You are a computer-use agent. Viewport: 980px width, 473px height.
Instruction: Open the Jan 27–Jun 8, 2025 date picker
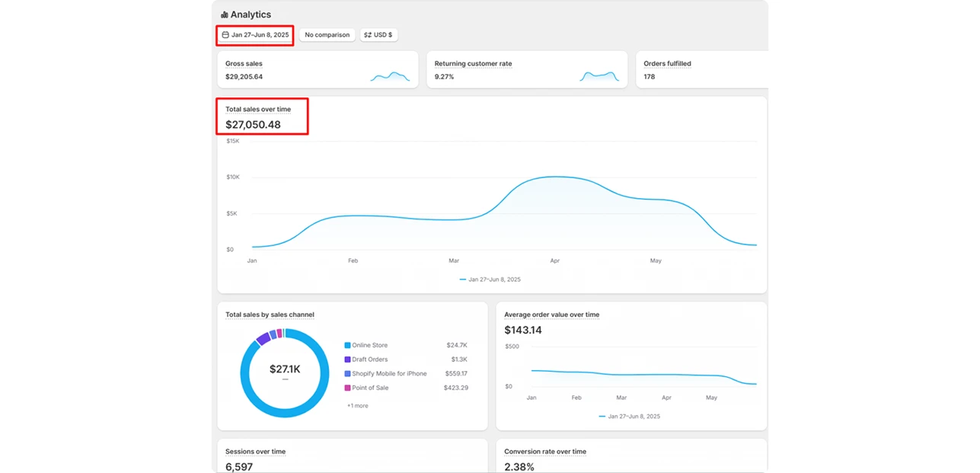[255, 35]
